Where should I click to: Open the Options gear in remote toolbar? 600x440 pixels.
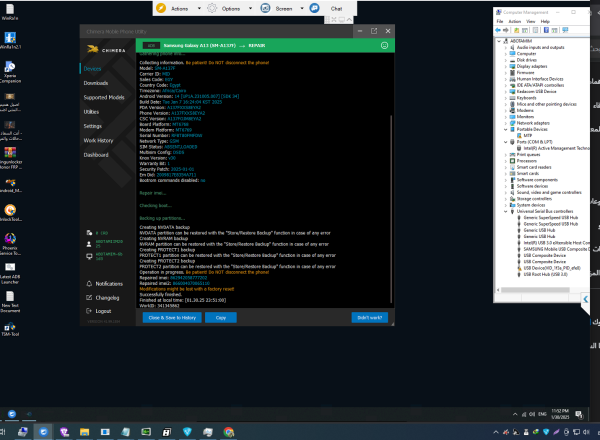212,8
